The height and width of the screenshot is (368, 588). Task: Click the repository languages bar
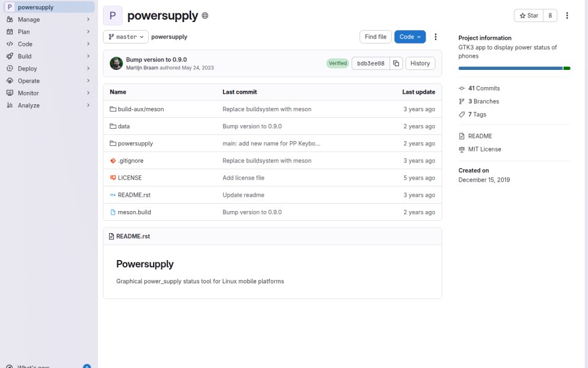coord(514,68)
